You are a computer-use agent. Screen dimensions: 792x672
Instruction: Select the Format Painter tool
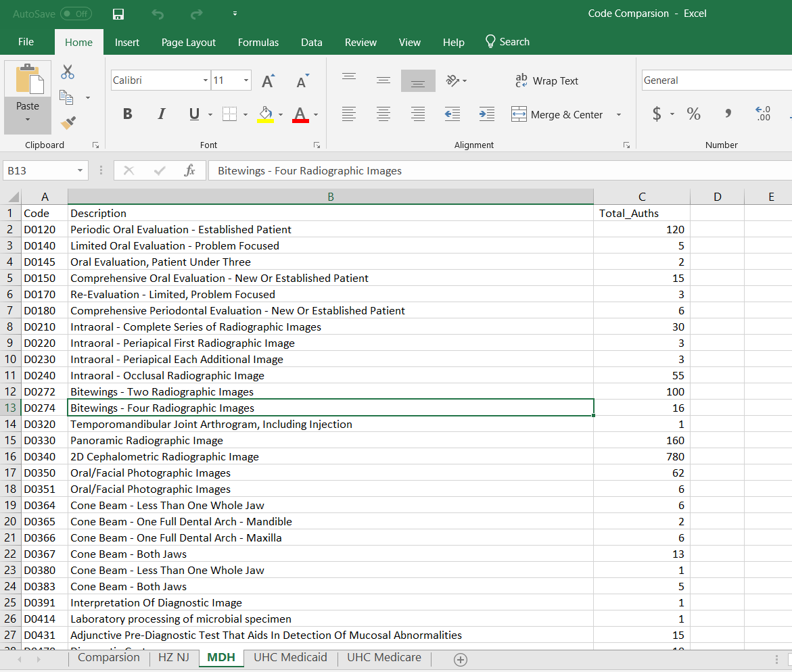coord(68,121)
